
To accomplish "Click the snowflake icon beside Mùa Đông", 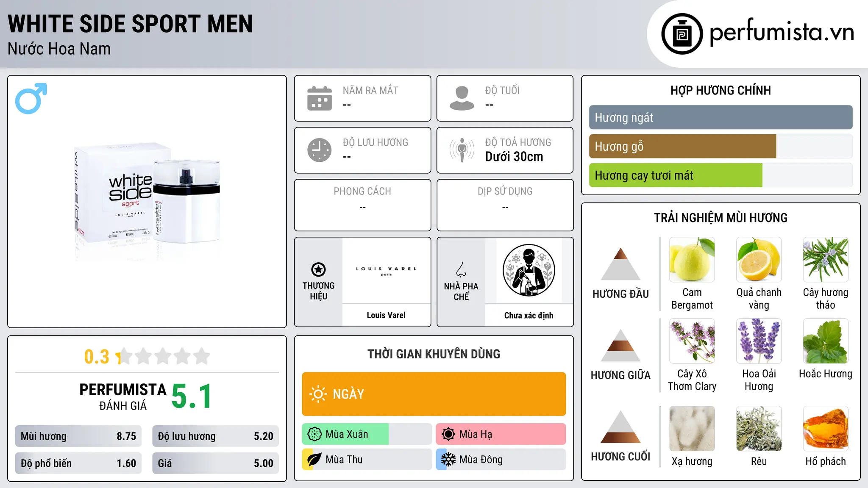I will tap(448, 460).
